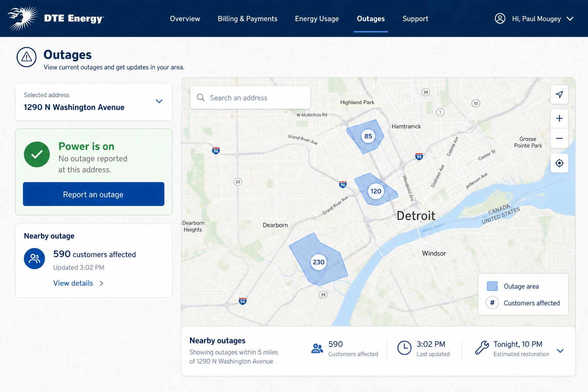This screenshot has height=392, width=588.
Task: Expand the nearby outages summary bar chevron
Action: click(560, 351)
